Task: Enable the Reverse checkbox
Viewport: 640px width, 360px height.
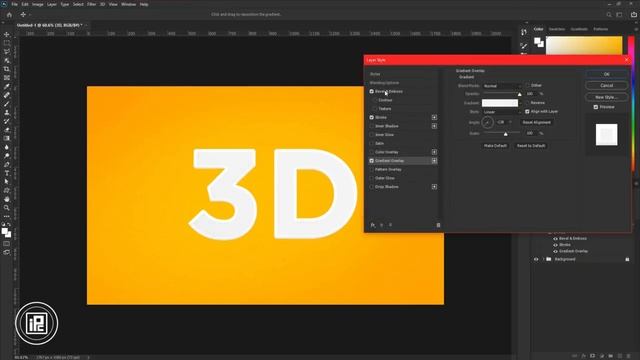Action: [527, 103]
